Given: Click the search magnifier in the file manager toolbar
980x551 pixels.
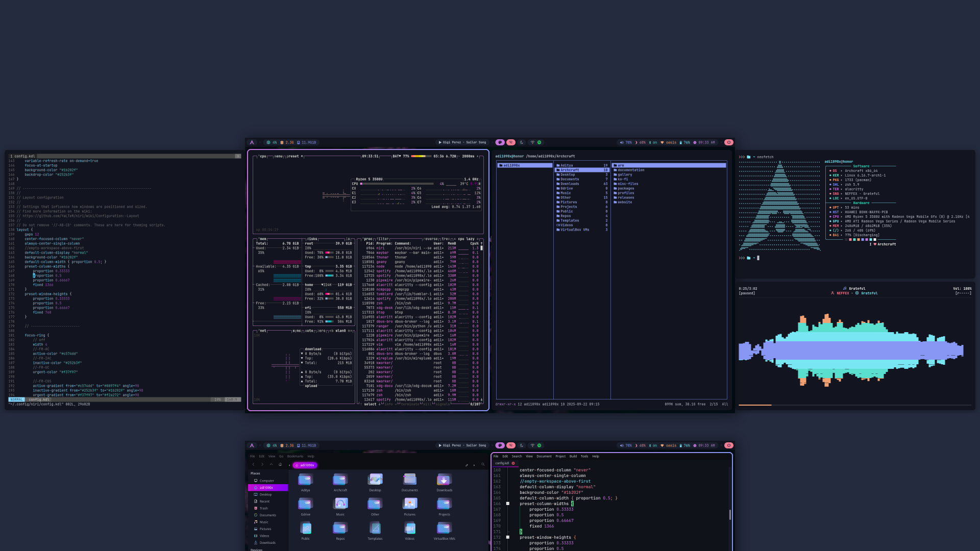Looking at the screenshot, I should 483,465.
